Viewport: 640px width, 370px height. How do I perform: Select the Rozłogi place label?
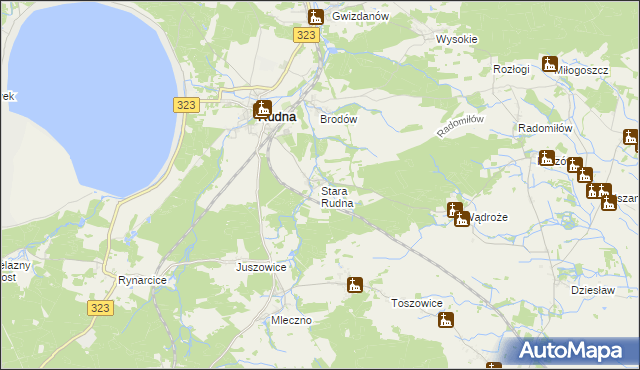click(511, 69)
